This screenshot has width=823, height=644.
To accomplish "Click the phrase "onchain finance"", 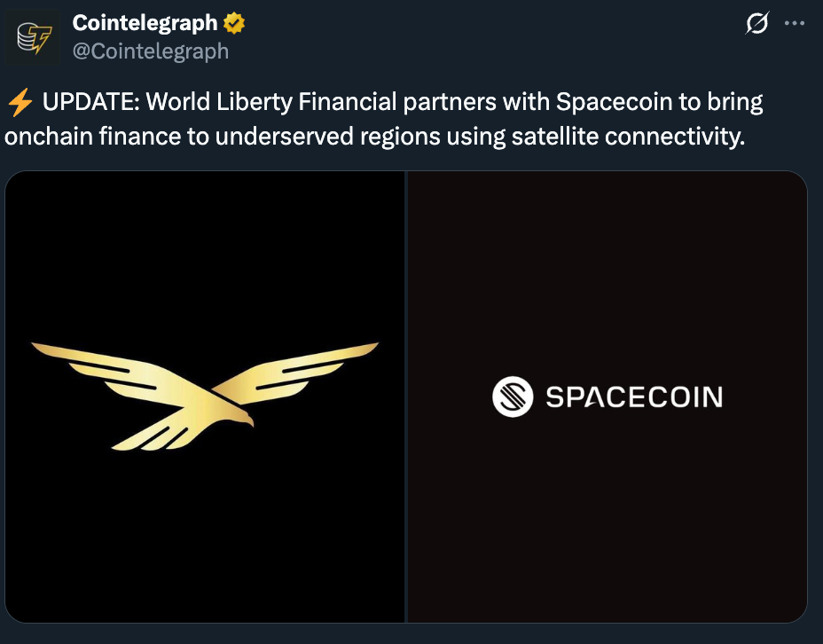I will (x=81, y=138).
